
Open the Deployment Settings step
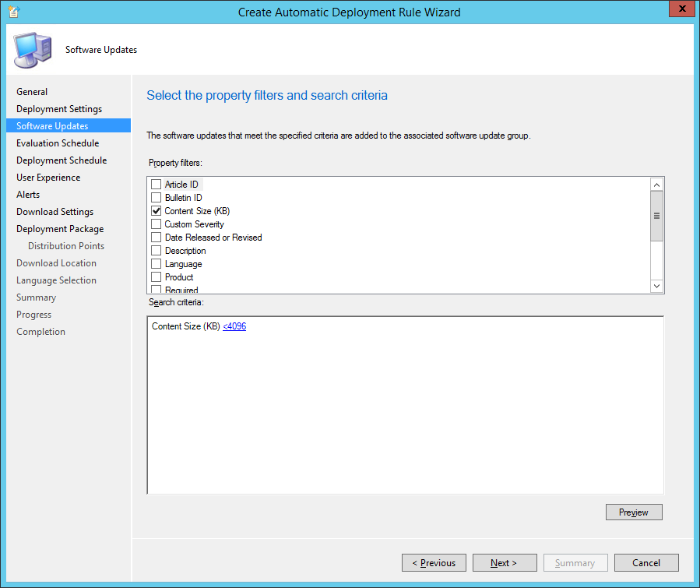point(59,109)
